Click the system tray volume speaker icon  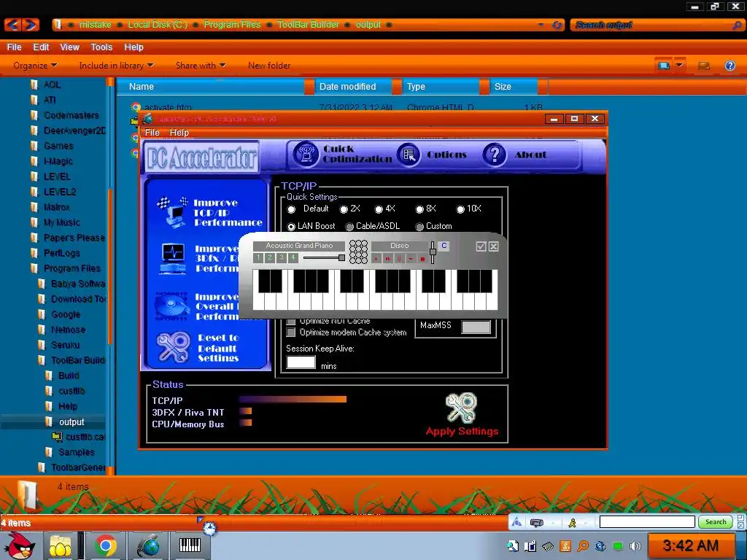(x=635, y=546)
